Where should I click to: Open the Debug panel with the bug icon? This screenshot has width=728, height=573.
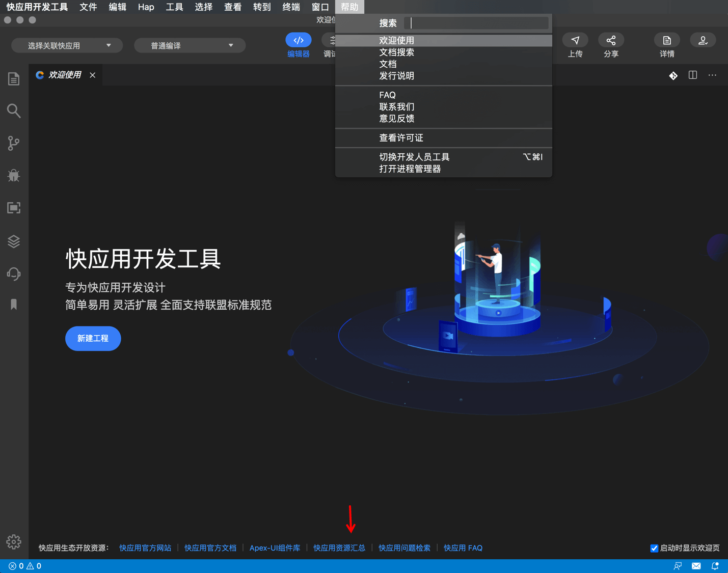(x=14, y=175)
